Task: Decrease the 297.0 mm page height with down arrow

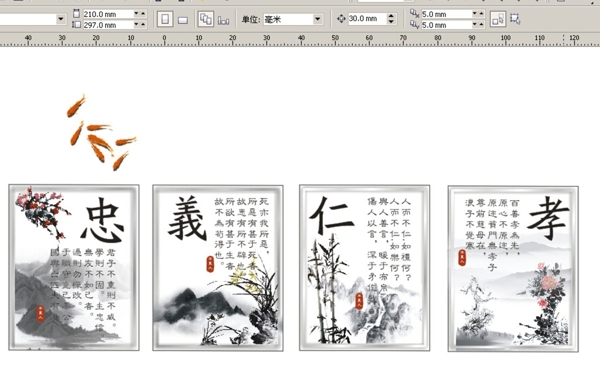Action: click(136, 24)
